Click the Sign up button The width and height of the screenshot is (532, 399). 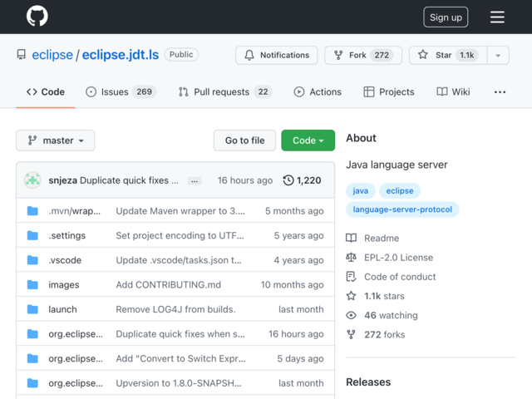[446, 17]
